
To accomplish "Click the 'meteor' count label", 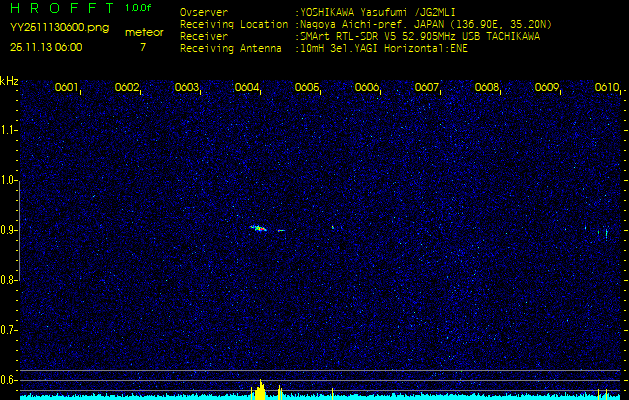I will tap(144, 33).
